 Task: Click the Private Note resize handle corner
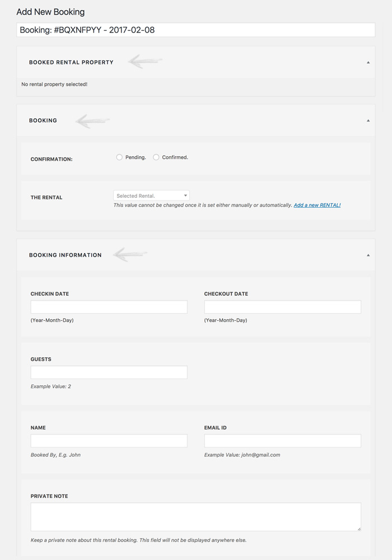359,529
